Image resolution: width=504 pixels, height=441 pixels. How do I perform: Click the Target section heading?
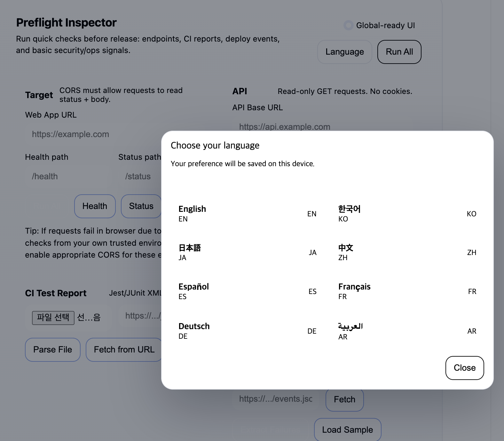click(x=39, y=95)
